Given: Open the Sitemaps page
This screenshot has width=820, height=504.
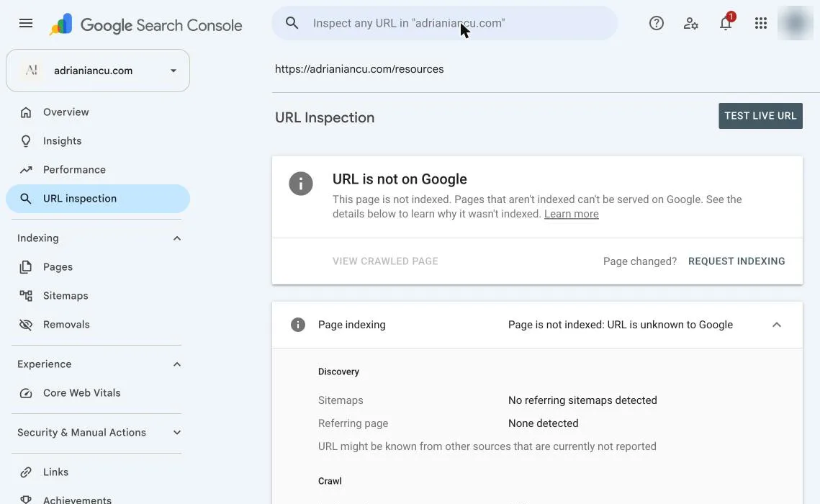Looking at the screenshot, I should pyautogui.click(x=98, y=295).
